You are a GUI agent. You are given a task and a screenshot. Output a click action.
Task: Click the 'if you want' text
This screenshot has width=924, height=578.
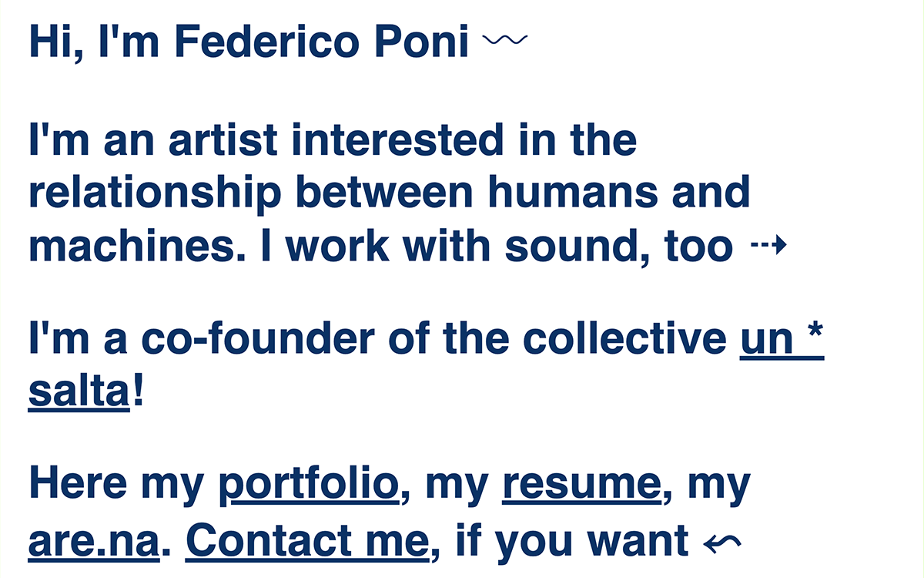[x=571, y=542]
